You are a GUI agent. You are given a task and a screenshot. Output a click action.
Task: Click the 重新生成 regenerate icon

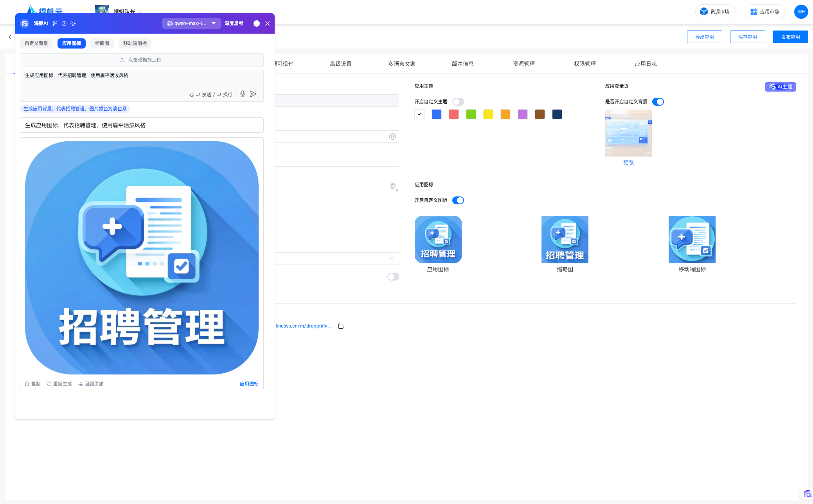tap(49, 384)
